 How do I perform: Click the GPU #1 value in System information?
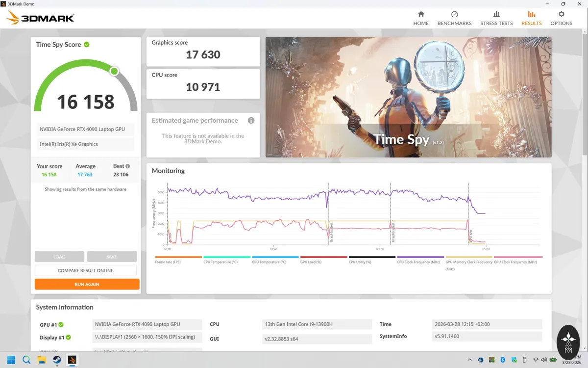pos(147,324)
